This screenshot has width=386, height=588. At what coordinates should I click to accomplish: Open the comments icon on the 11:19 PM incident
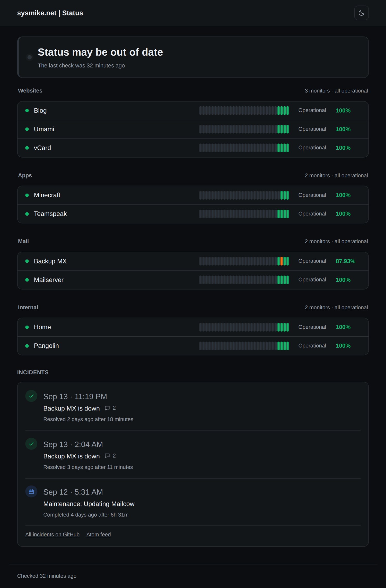click(107, 408)
